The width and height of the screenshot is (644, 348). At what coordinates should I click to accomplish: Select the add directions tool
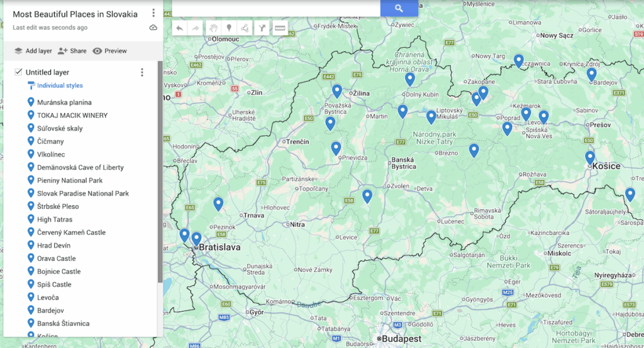pos(262,28)
